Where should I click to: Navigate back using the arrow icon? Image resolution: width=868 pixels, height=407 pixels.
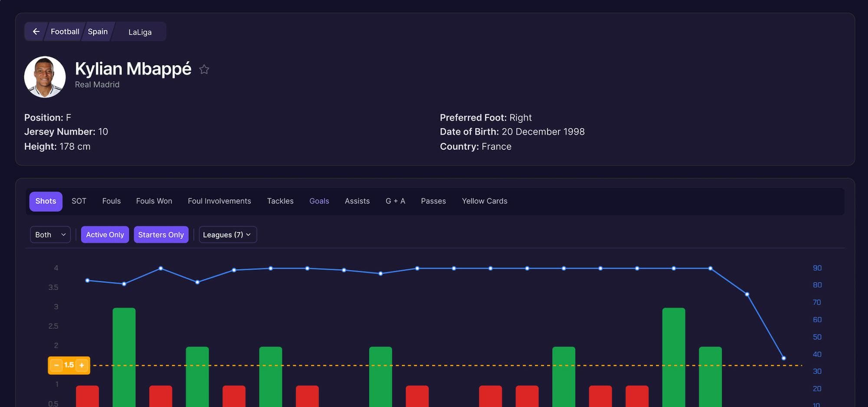(36, 31)
